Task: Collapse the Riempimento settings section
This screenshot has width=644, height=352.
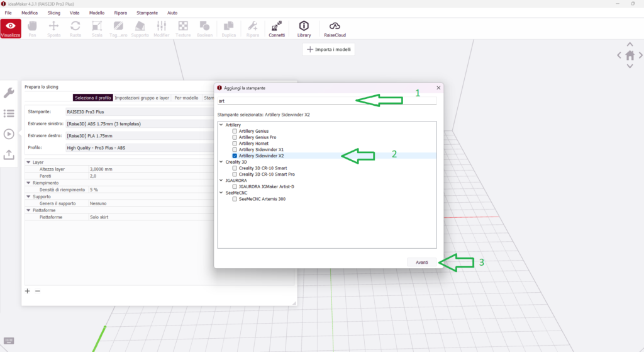Action: (28, 183)
